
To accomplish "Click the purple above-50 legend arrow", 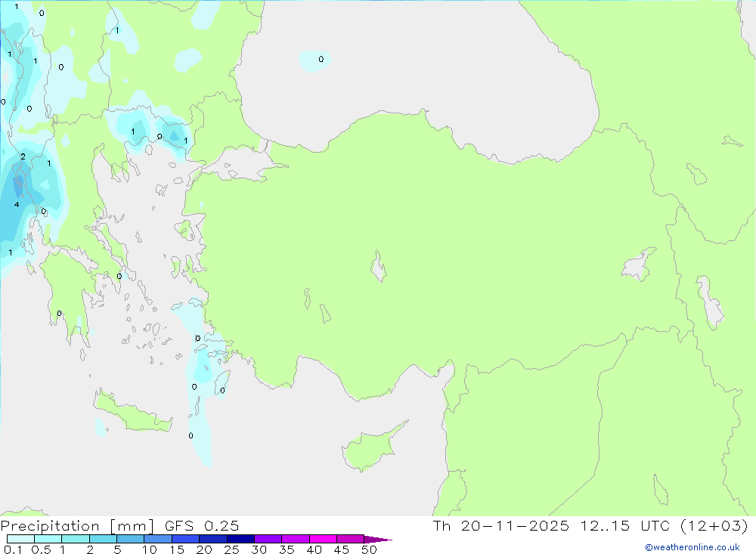I will [x=377, y=540].
